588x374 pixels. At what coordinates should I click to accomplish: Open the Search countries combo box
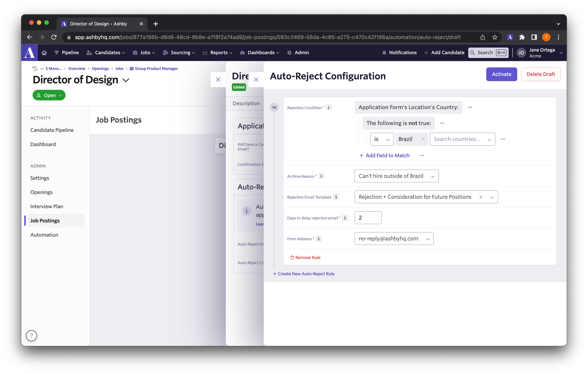[462, 139]
